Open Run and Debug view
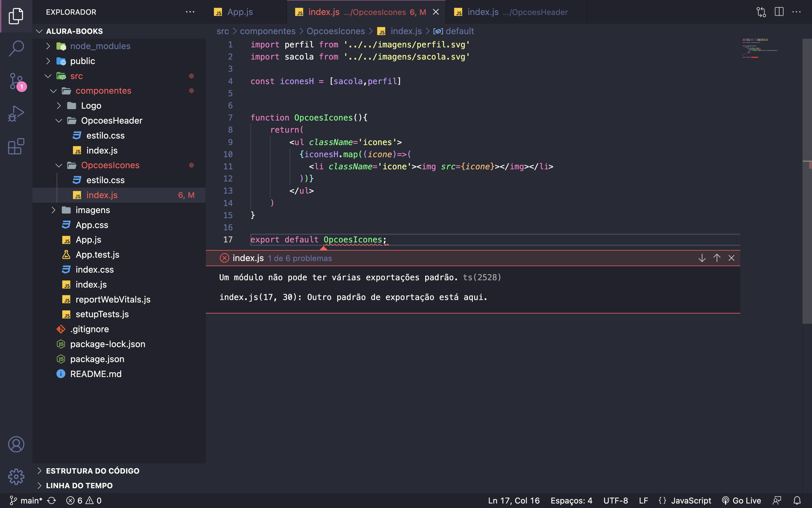The image size is (812, 508). point(16,113)
